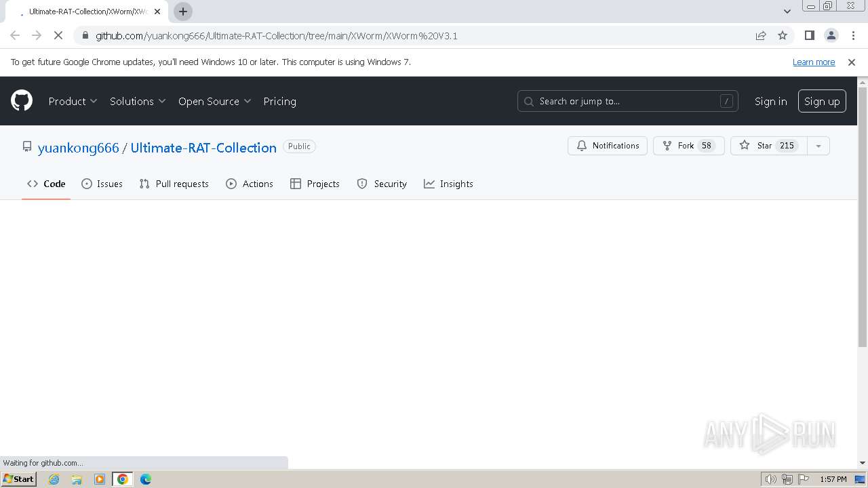Open Action Center flag icon

(804, 479)
